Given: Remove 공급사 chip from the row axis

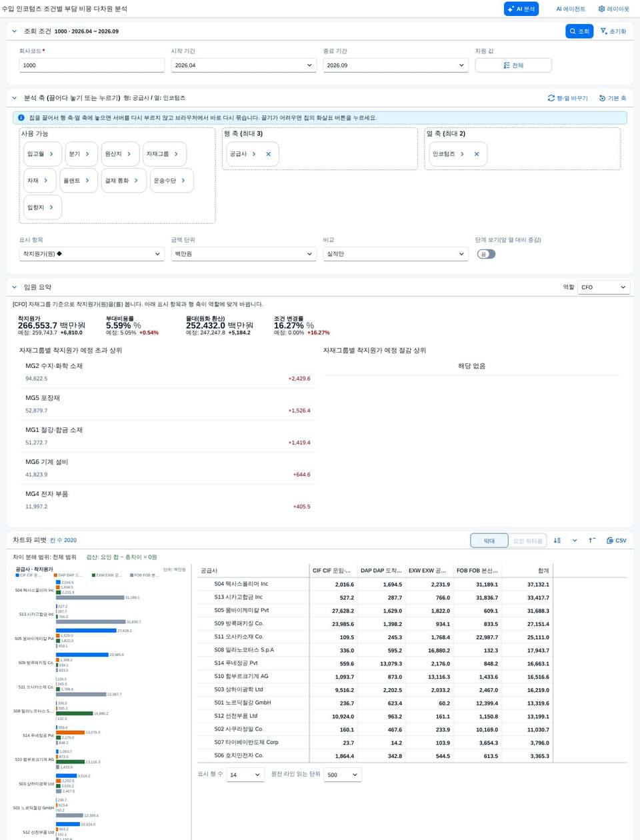Looking at the screenshot, I should click(x=269, y=154).
